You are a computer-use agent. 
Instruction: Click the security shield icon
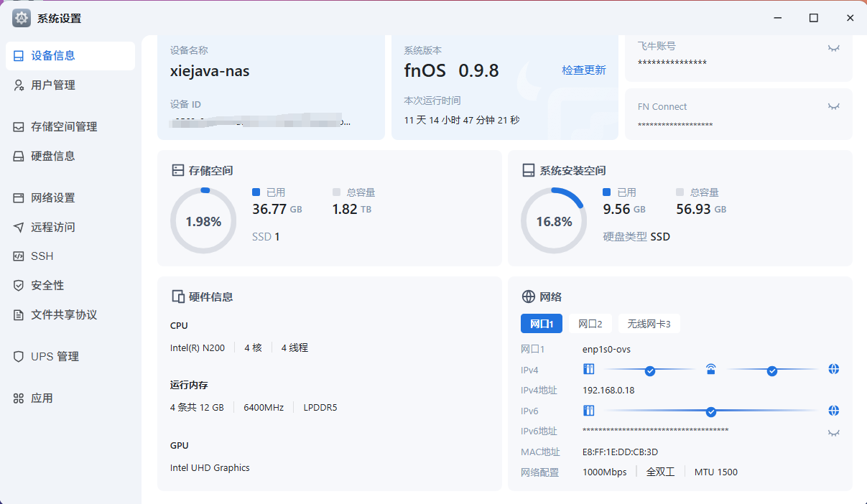19,286
